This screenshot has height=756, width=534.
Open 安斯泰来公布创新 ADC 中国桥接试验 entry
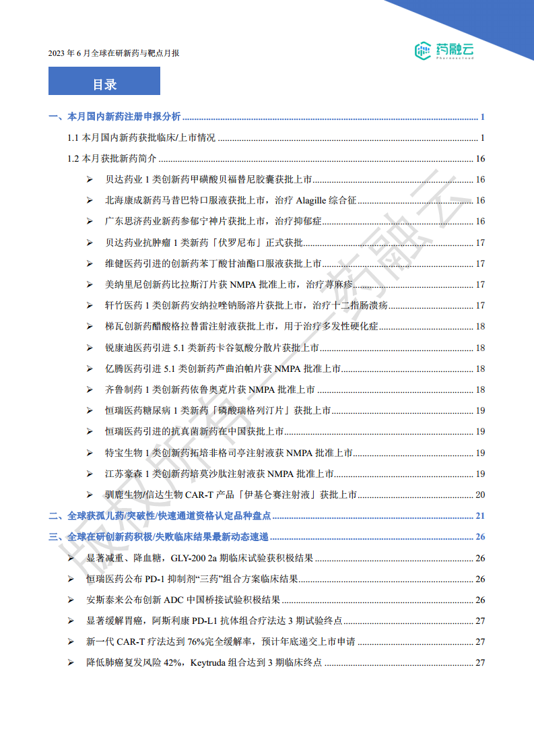(x=276, y=600)
